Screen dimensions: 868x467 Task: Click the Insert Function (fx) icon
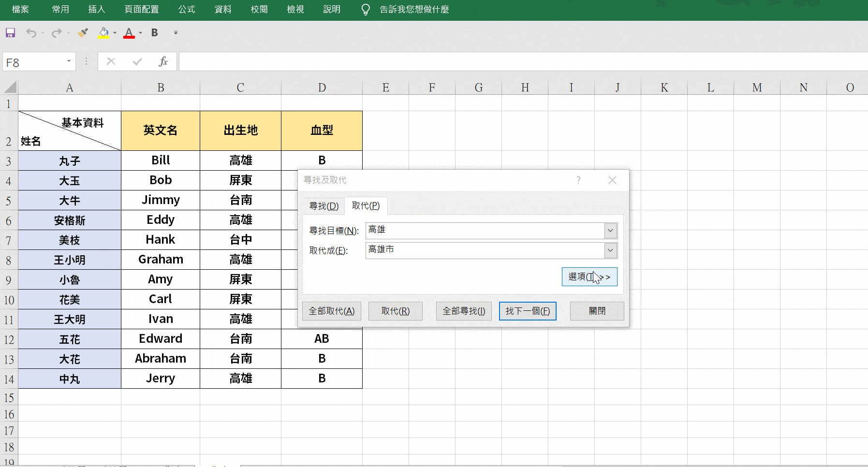tap(163, 61)
